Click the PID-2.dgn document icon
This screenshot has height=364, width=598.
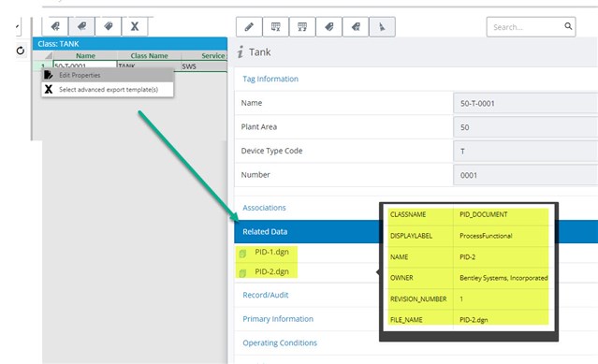pos(242,273)
